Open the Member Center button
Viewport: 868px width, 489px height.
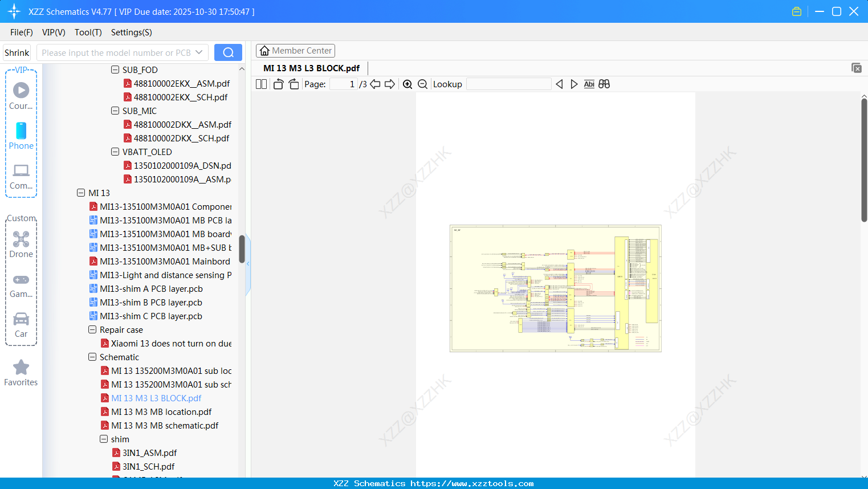pos(295,51)
